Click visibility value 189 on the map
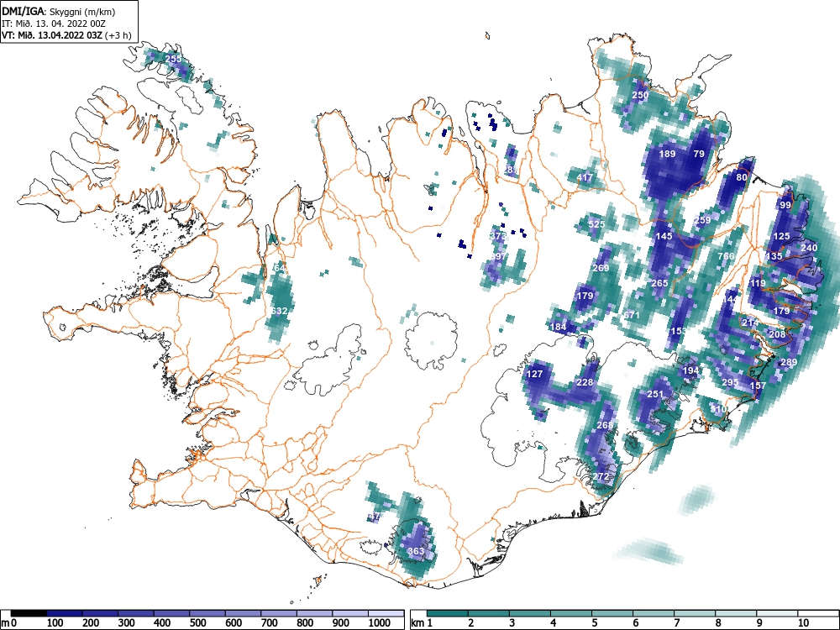Screen dimensions: 840x630 667,154
